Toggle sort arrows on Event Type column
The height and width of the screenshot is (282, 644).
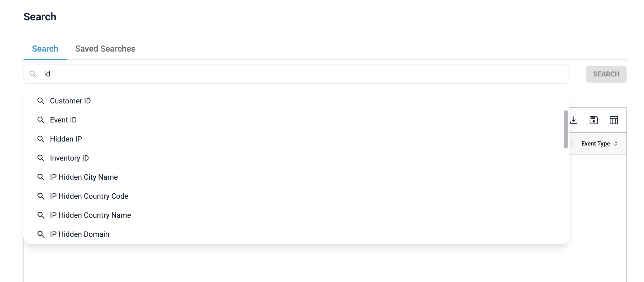[616, 144]
